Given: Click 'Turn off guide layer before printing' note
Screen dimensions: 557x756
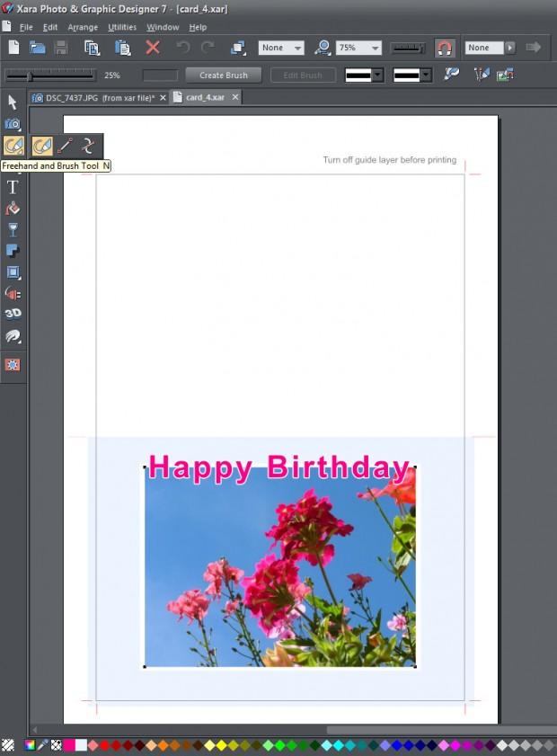Looking at the screenshot, I should [389, 160].
